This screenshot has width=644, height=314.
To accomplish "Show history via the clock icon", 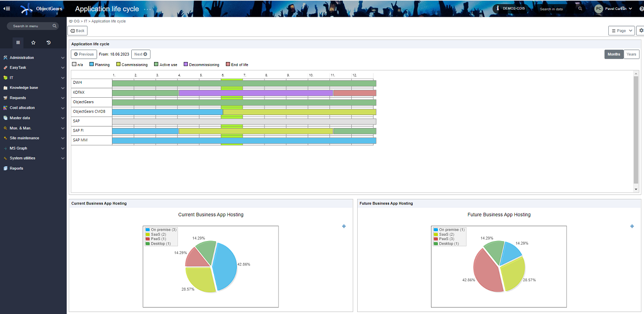I will (49, 43).
